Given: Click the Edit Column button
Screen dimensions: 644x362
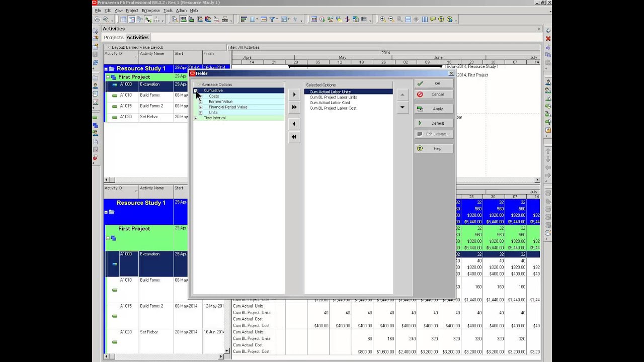Looking at the screenshot, I should (434, 134).
